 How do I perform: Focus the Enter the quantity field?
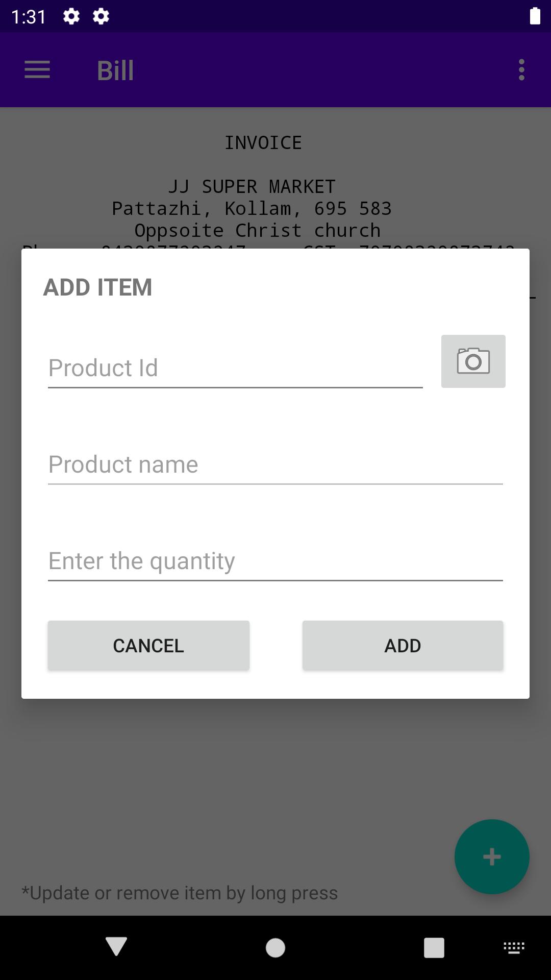(x=275, y=561)
